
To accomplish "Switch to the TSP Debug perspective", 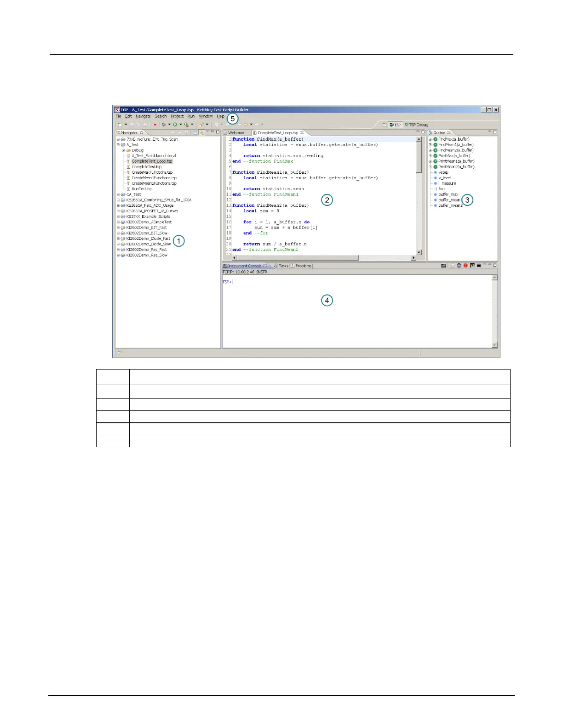I will [x=416, y=125].
